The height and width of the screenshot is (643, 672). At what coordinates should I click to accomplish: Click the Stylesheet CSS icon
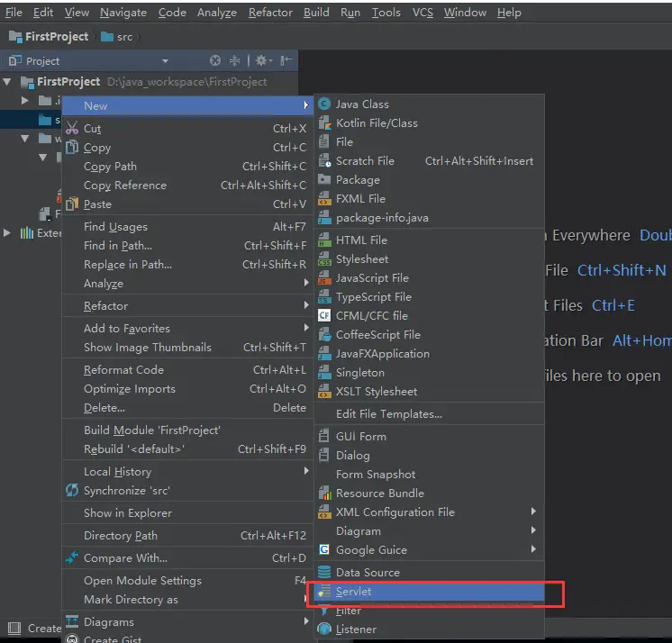coord(324,259)
